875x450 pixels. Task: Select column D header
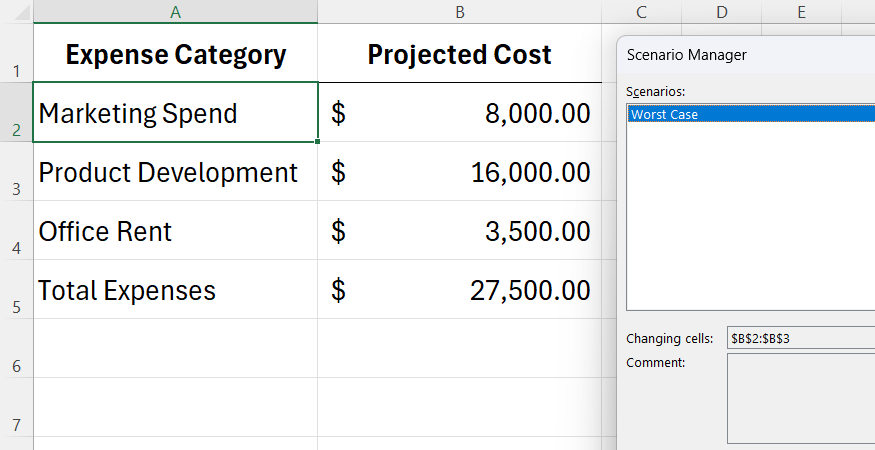(722, 12)
